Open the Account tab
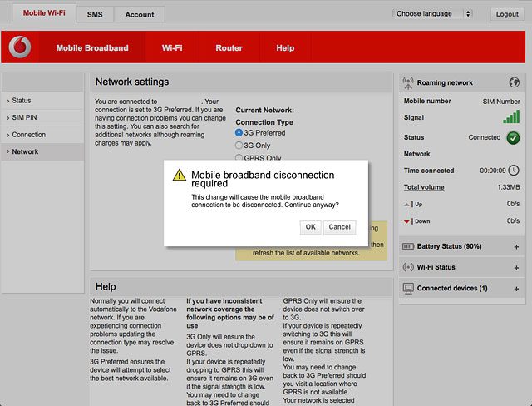The width and height of the screenshot is (532, 406). (x=140, y=15)
